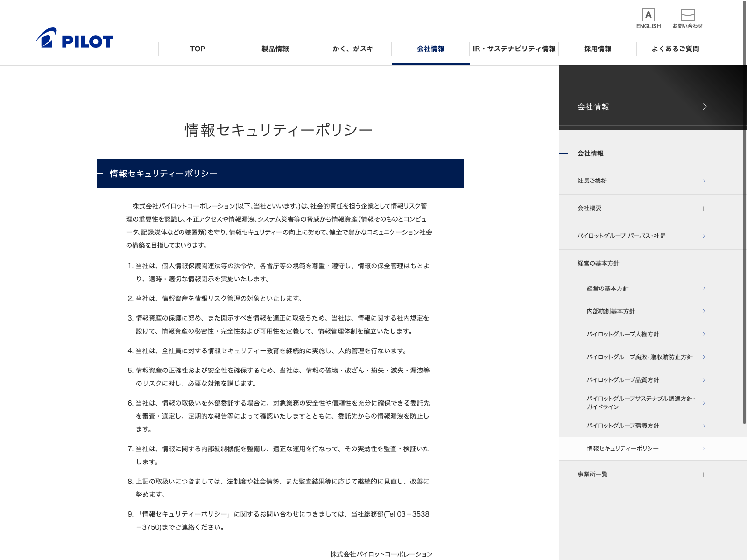Collapse the 経営の基本方針 section header
The image size is (747, 560).
[598, 263]
